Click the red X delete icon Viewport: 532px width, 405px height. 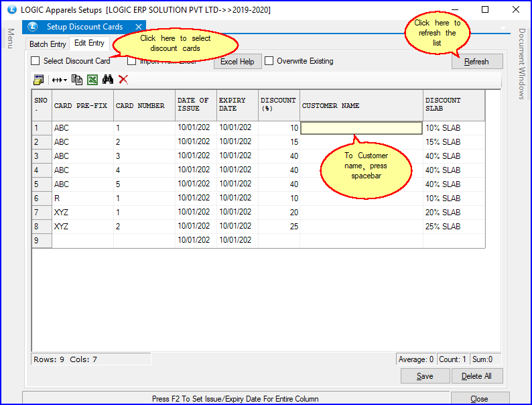[x=123, y=80]
